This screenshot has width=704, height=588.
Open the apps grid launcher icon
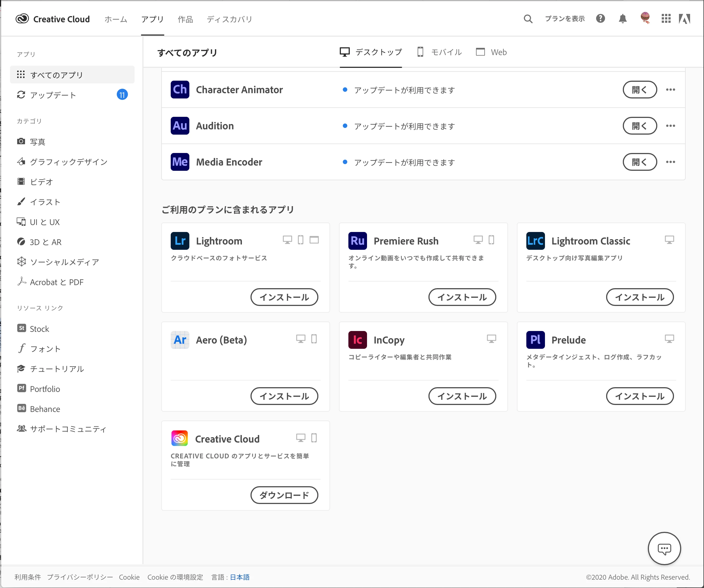pos(666,18)
